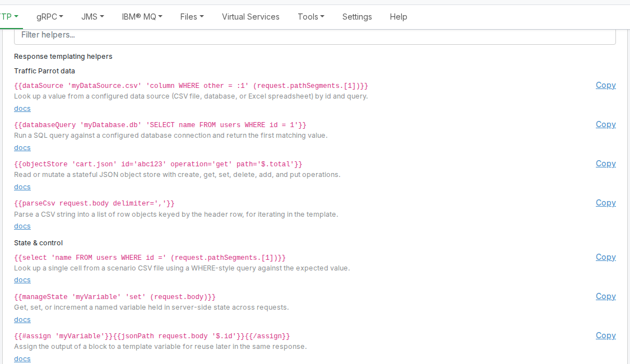This screenshot has width=630, height=364.
Task: Open the Settings page
Action: [357, 17]
